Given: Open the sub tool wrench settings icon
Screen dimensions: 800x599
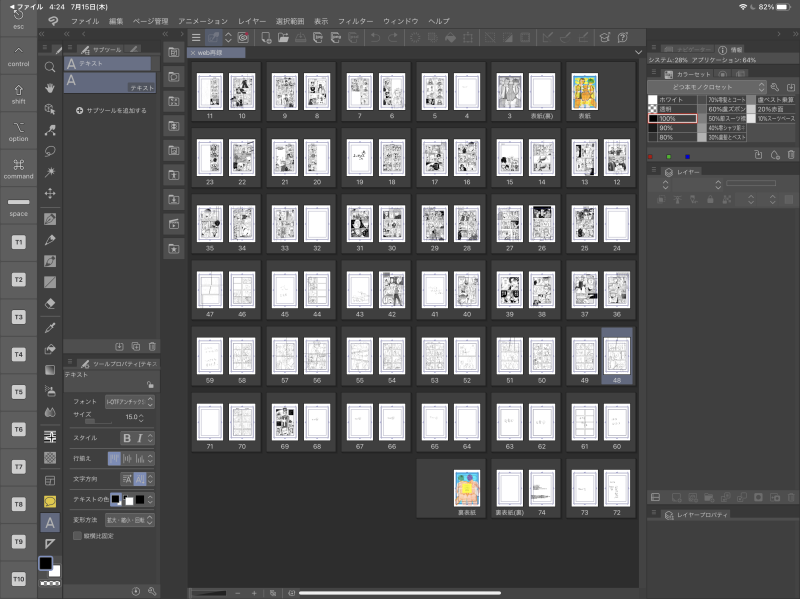Looking at the screenshot, I should [152, 591].
